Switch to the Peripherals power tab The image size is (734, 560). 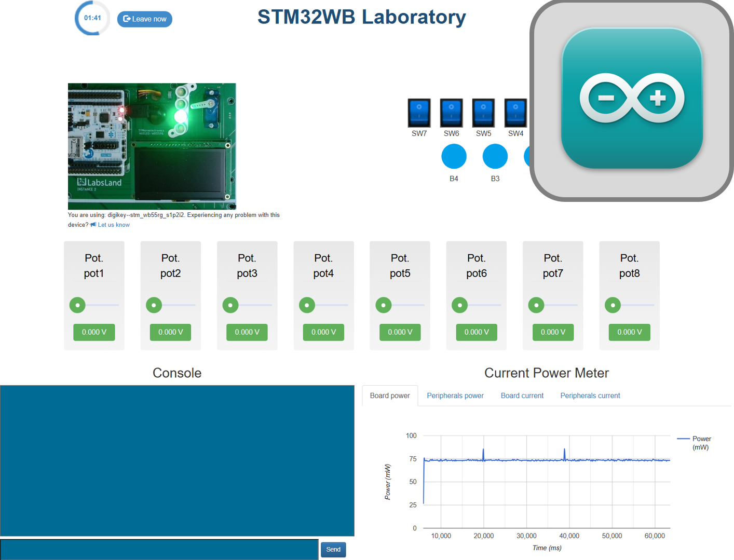(x=455, y=395)
